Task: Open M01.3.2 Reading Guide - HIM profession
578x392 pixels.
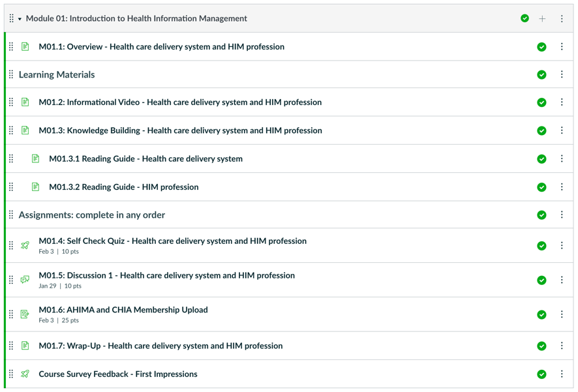Action: coord(123,187)
